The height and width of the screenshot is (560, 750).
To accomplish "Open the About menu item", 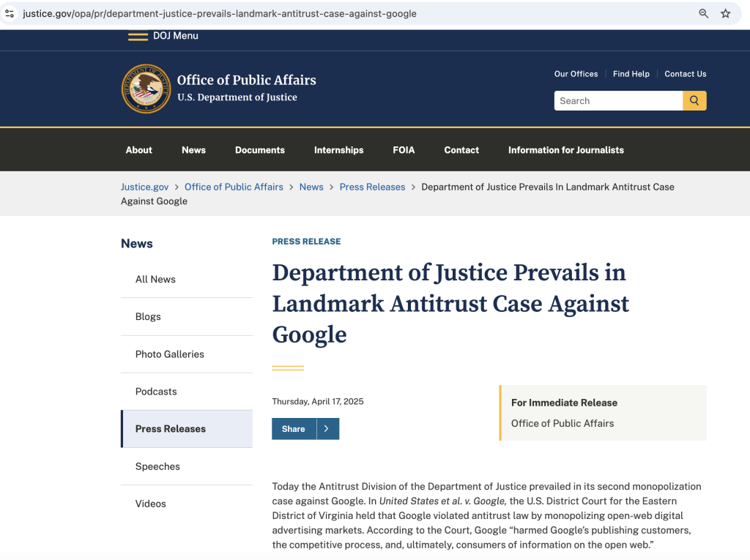I will 138,149.
